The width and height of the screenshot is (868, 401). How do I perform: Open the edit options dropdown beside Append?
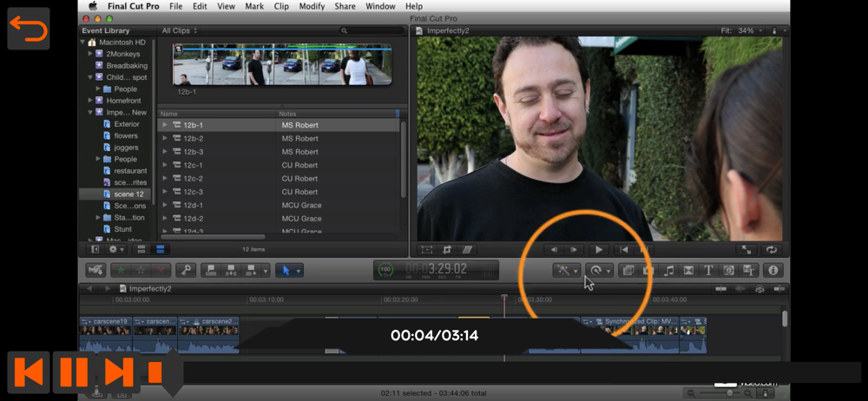265,270
